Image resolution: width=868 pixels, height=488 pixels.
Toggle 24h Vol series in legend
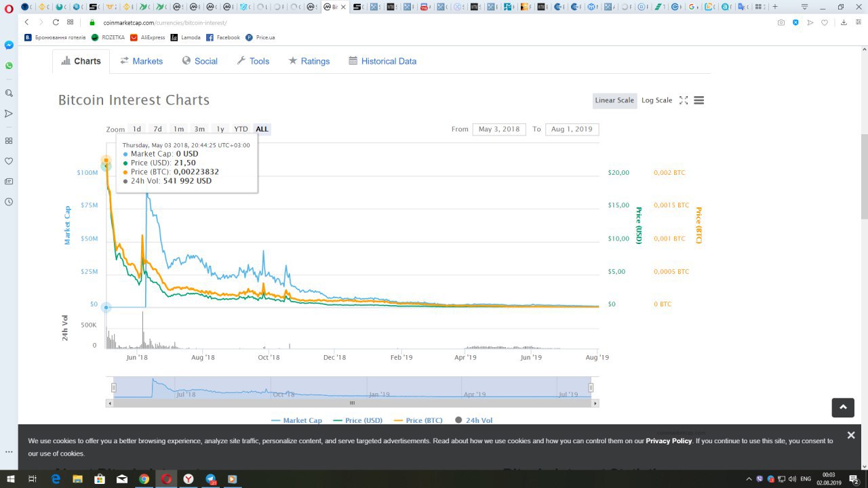pos(474,420)
